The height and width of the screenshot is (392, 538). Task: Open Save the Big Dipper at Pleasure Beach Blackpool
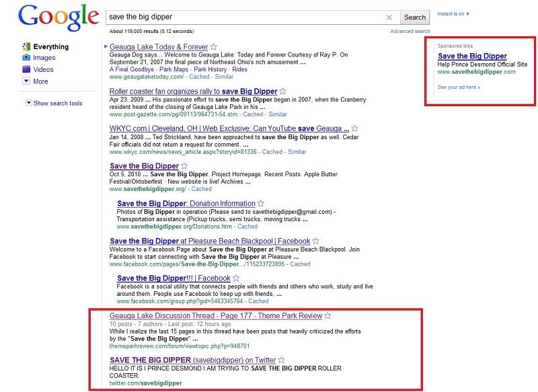(x=210, y=241)
